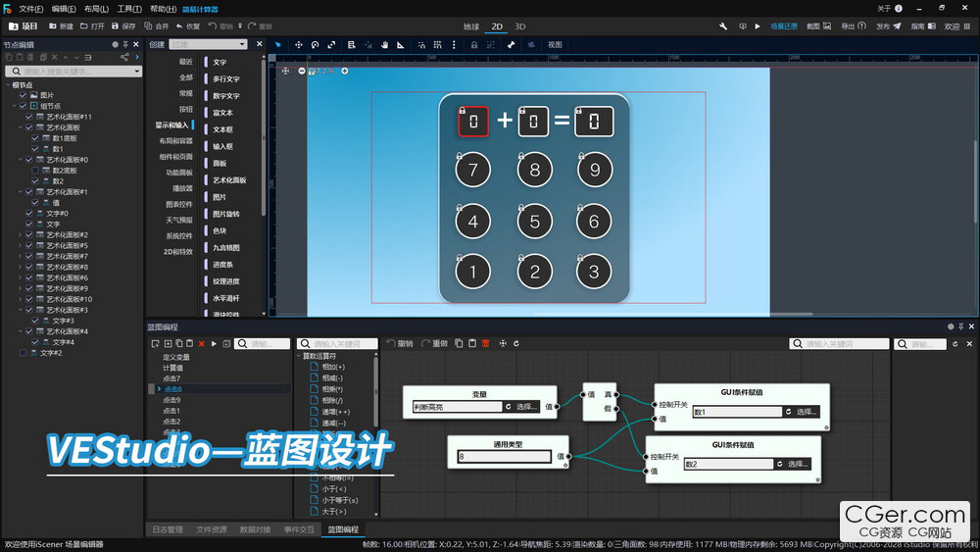Zoom in the canvas with plus icon

click(x=344, y=72)
